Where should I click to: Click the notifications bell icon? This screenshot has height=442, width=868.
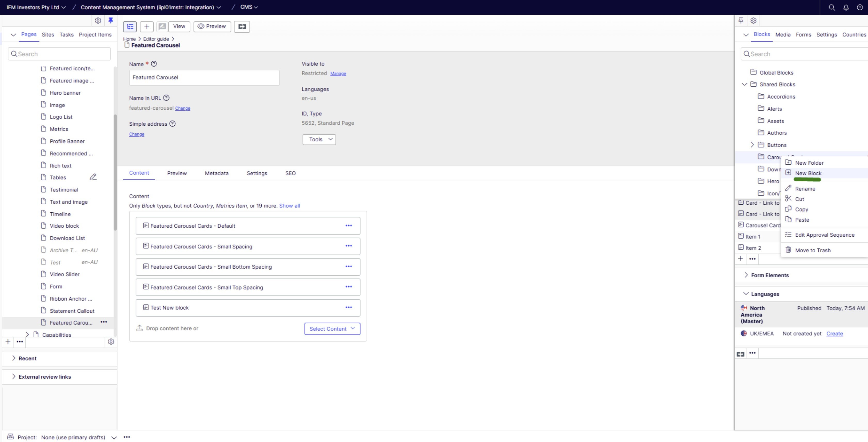point(846,7)
